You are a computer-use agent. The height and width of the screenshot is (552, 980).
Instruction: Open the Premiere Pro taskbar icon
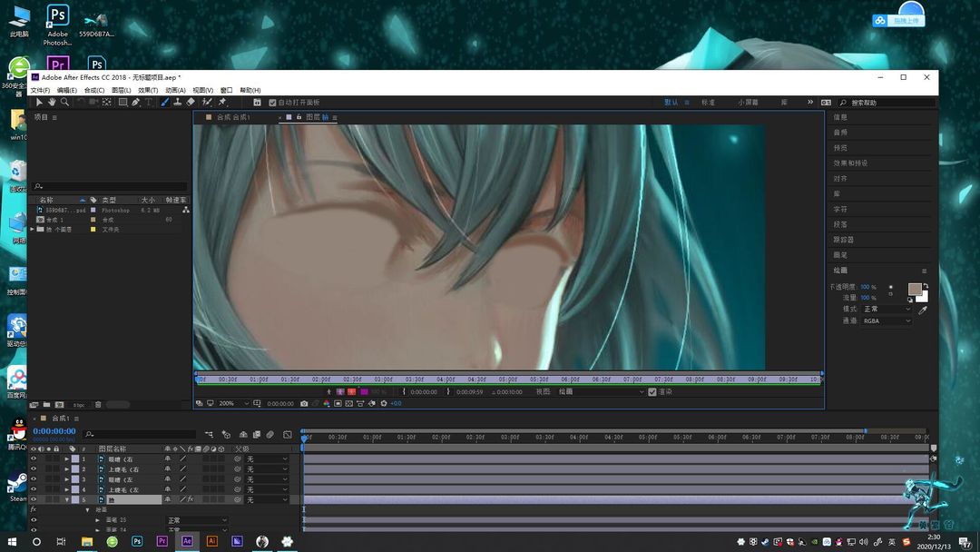162,541
